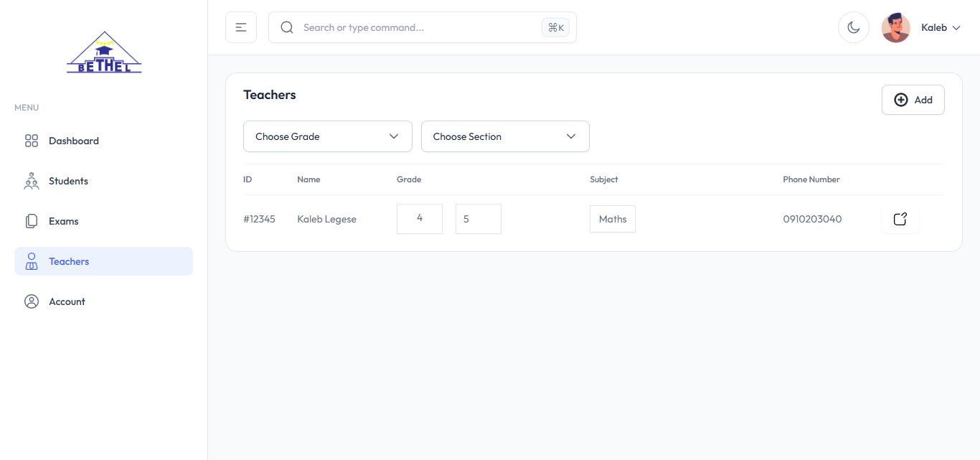Screen dimensions: 980x460
Task: Open the Choose Grade dropdown
Action: pos(327,136)
